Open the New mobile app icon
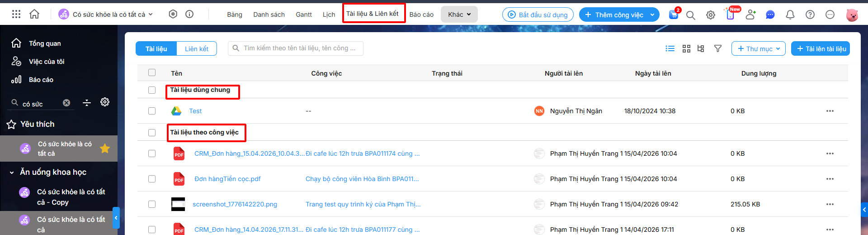Screen dimensions: 868x235 tap(731, 14)
